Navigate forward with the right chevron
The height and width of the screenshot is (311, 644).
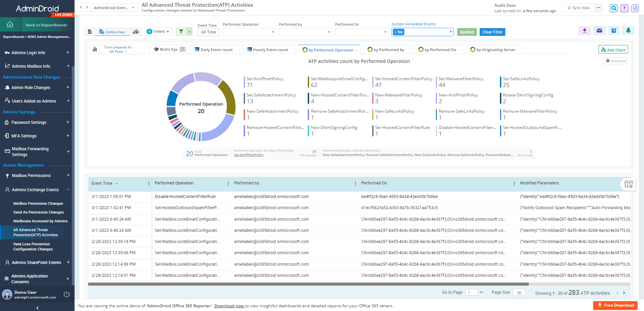pos(87,7)
